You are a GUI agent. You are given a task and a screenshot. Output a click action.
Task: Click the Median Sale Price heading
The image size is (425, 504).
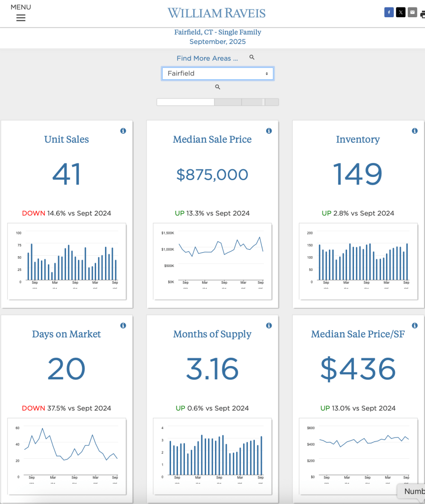tap(212, 139)
